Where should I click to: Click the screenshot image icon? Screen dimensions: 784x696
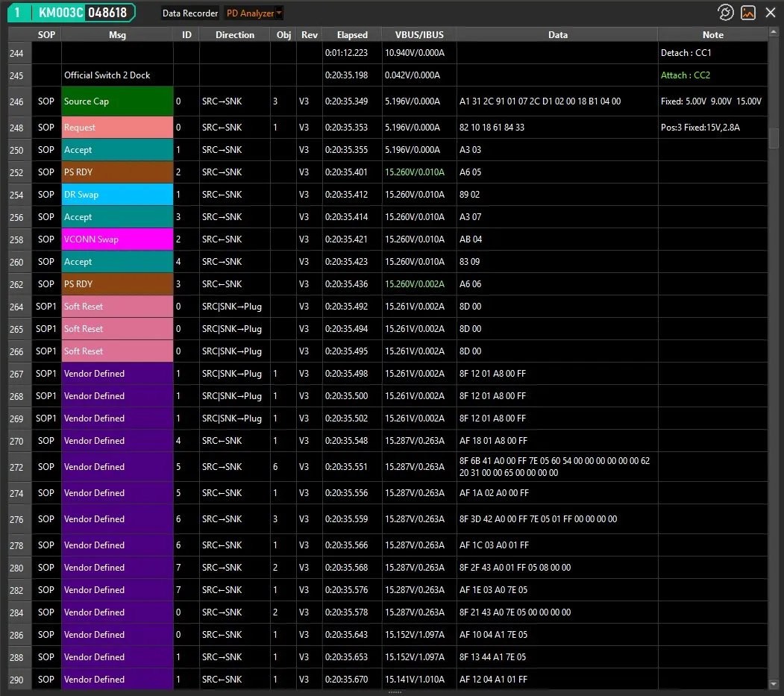[x=748, y=13]
